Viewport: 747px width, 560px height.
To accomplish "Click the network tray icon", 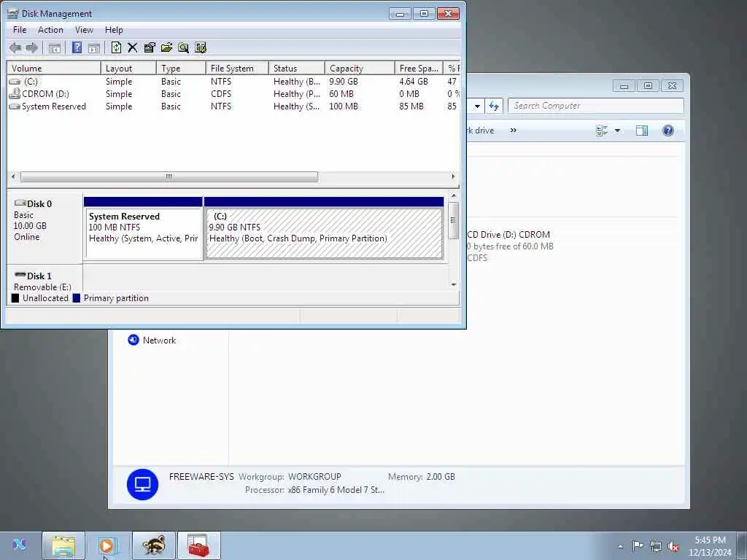I will (656, 546).
